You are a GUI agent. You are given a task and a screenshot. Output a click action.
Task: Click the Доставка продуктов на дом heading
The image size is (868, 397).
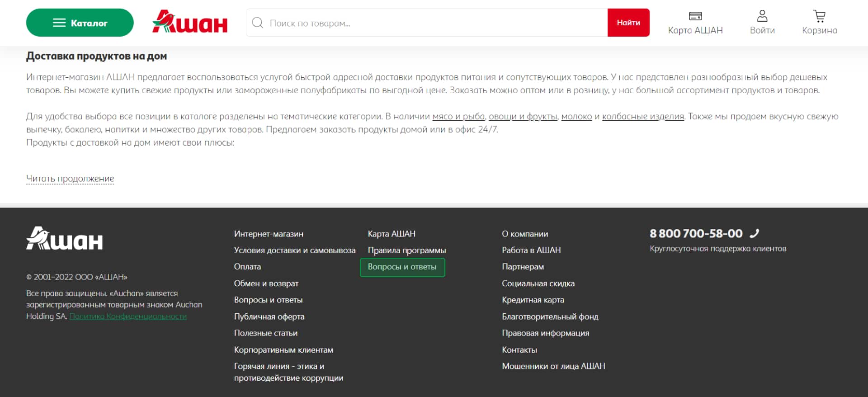pyautogui.click(x=96, y=56)
